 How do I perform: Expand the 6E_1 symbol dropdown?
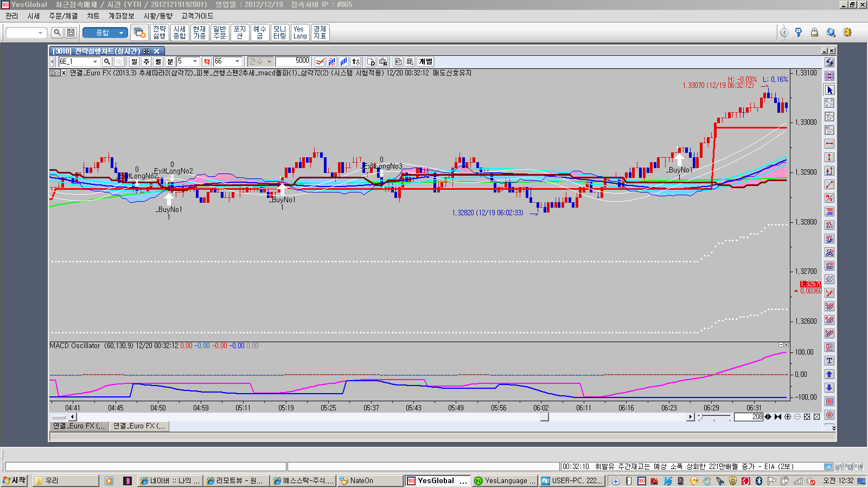tap(95, 62)
